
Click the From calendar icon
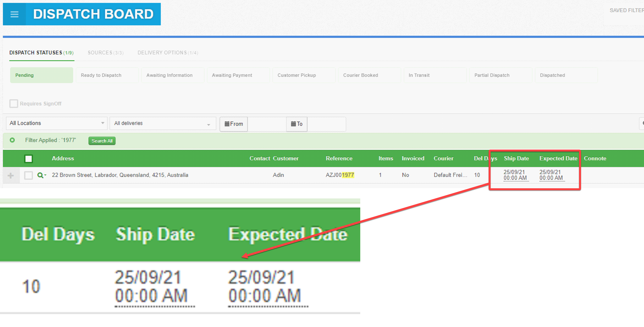pyautogui.click(x=227, y=124)
